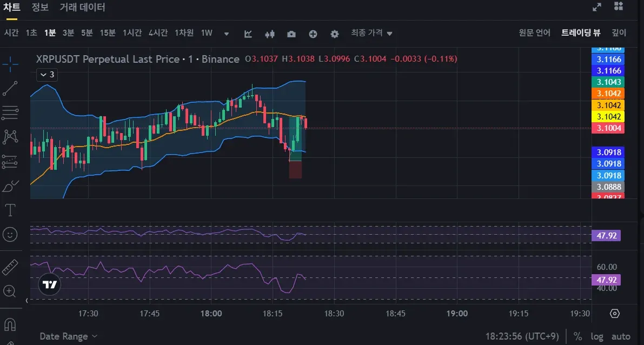
Task: Click the lower RSI pane 47.92 label
Action: click(606, 280)
